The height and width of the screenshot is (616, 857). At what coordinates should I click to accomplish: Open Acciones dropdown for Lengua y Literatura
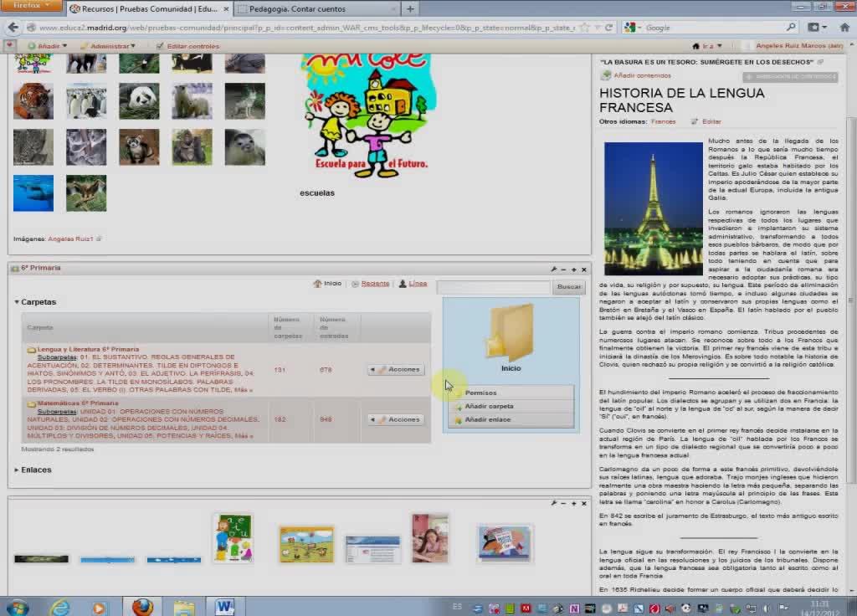(396, 369)
